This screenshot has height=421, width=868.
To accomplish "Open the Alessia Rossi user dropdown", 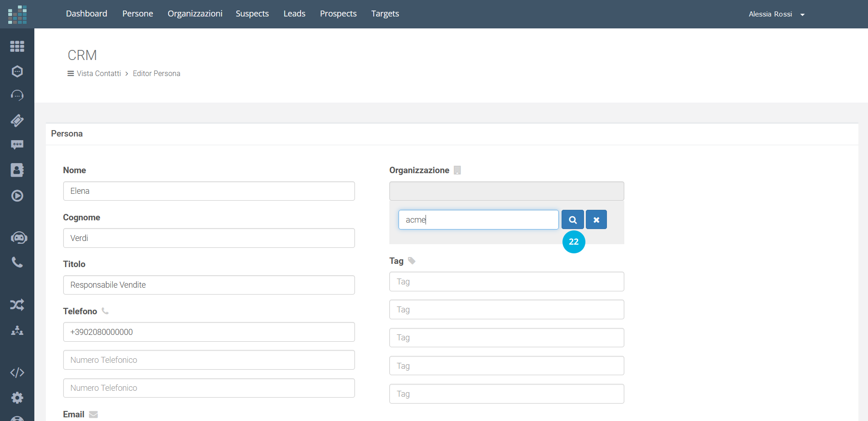I will click(x=776, y=14).
